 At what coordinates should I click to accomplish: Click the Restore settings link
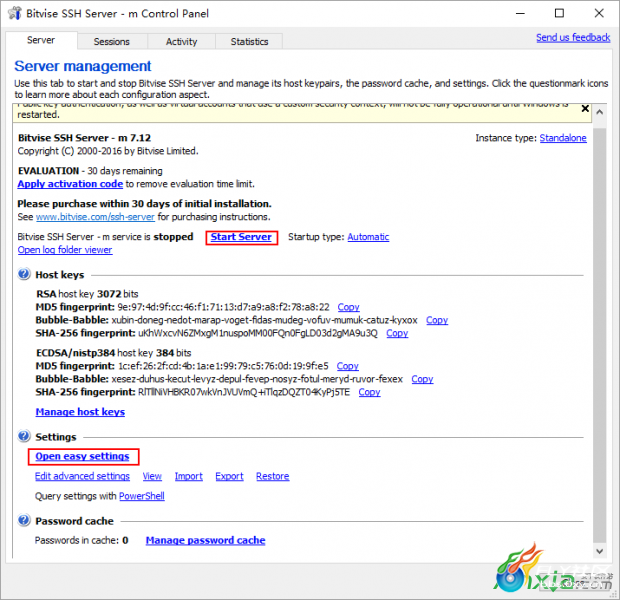tap(272, 476)
